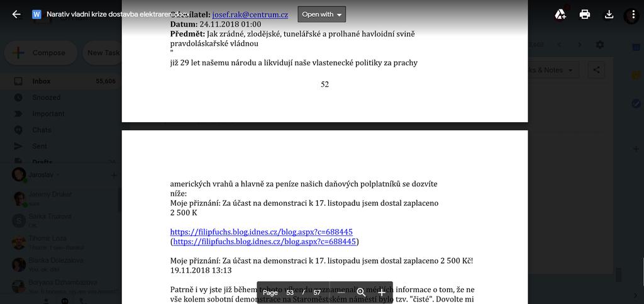Click the Inbox unread count 55,606
Screen dimensions: 644x304
click(x=106, y=81)
